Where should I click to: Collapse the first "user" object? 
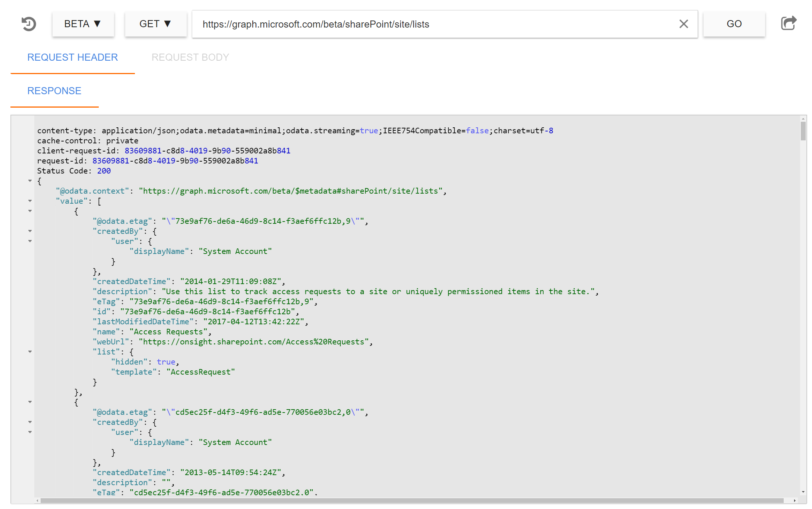30,241
